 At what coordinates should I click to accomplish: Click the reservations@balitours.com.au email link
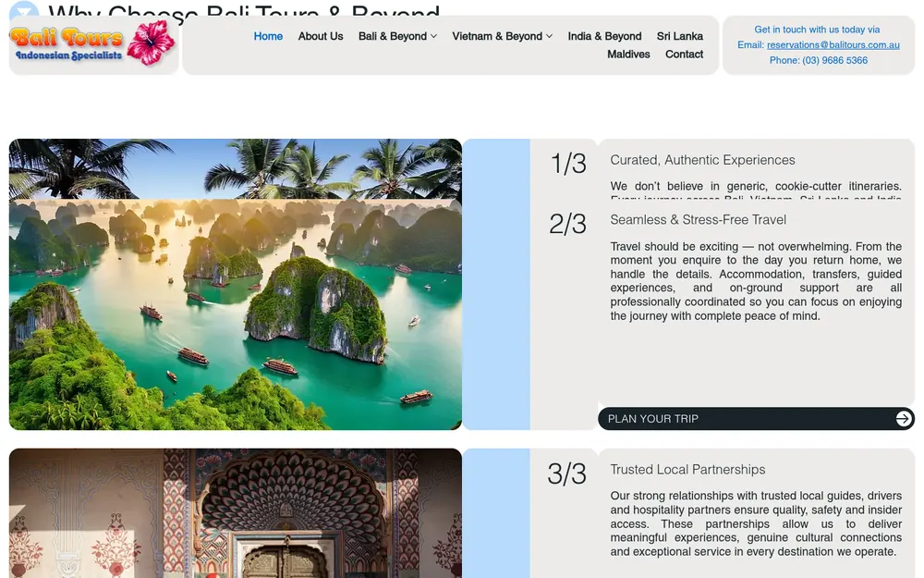pos(833,44)
